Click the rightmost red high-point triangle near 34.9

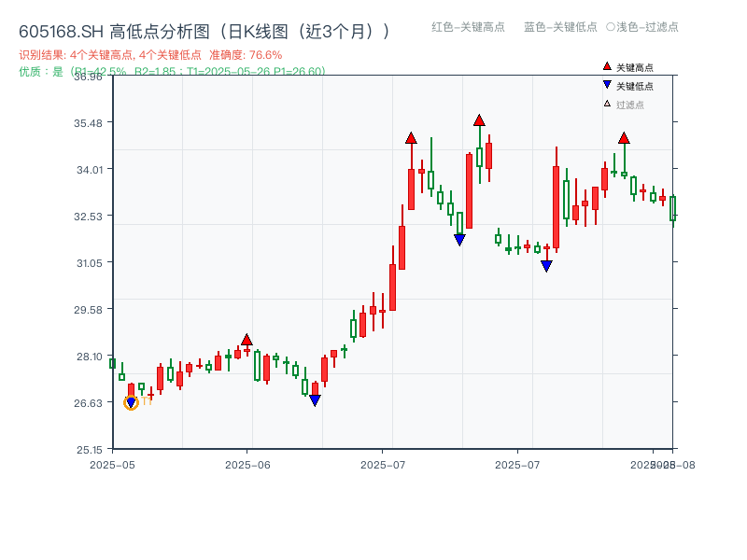(623, 137)
